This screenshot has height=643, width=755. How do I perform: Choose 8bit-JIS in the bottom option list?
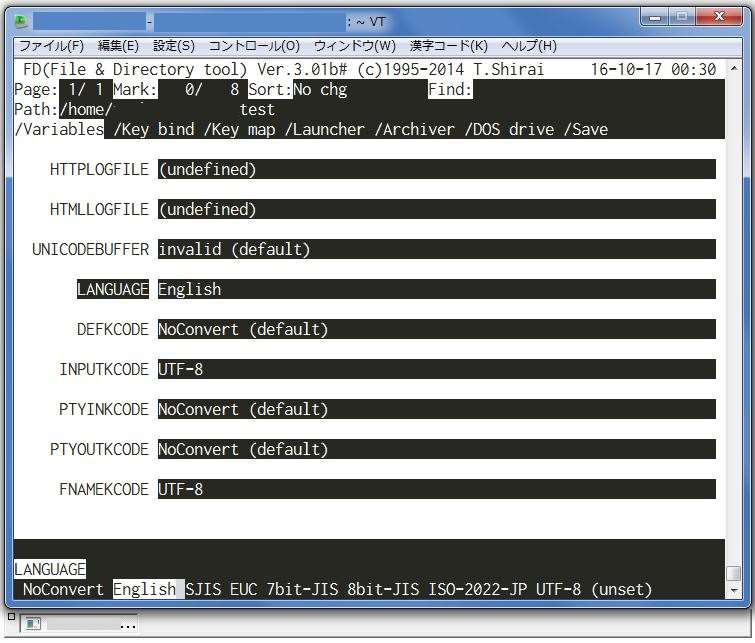383,590
